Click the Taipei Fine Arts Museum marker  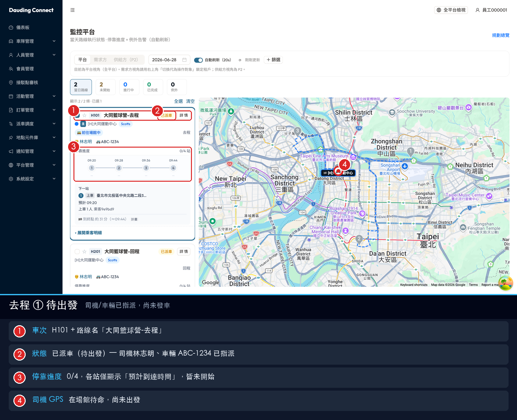click(353, 157)
